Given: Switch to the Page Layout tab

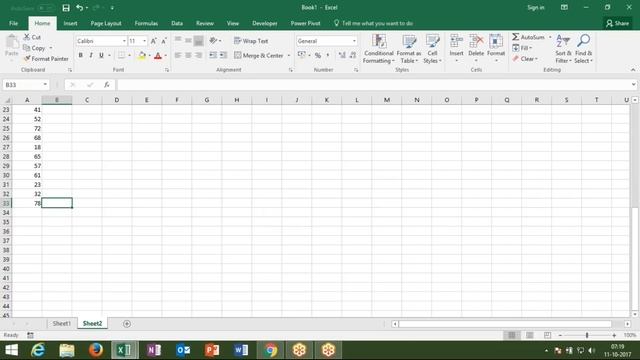Looking at the screenshot, I should (x=106, y=23).
